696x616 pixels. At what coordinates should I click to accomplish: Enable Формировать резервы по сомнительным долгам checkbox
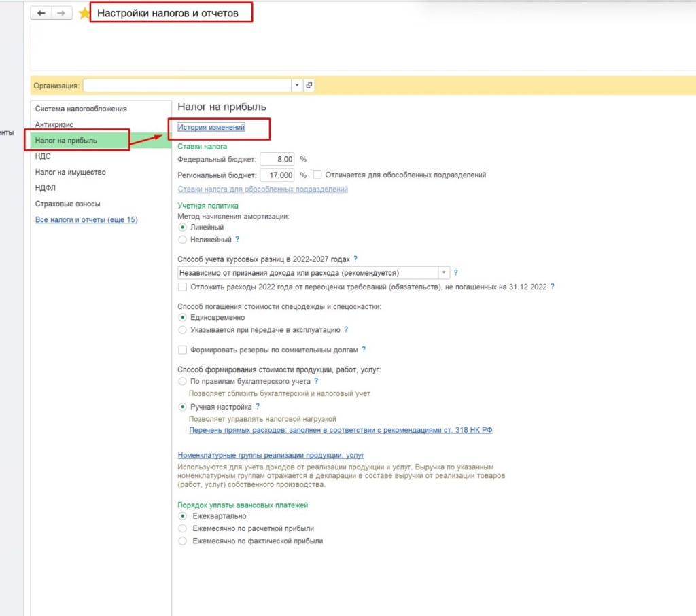(182, 350)
